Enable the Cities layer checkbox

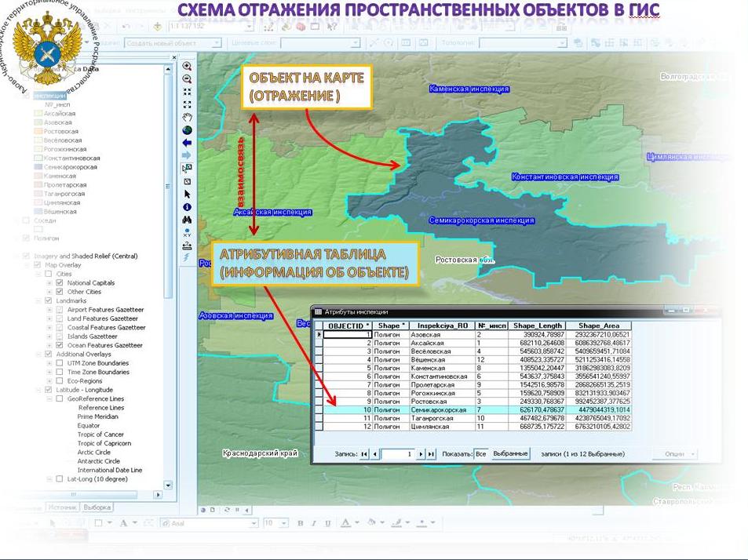point(48,274)
